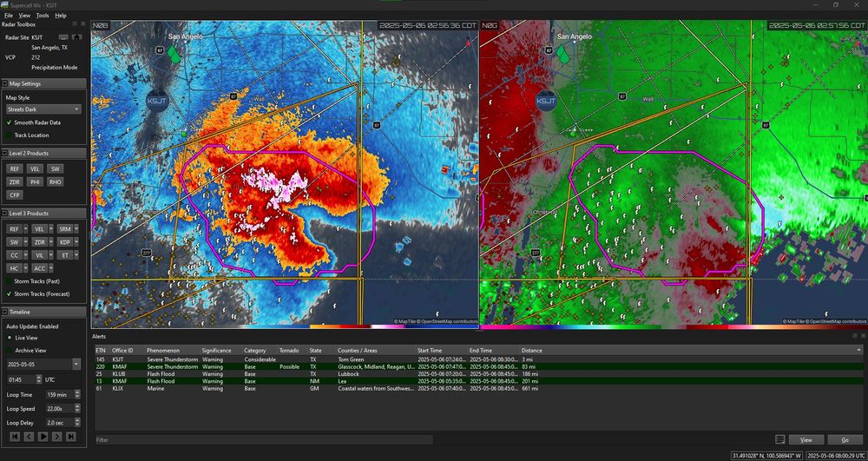Click the View button for alerts

806,440
